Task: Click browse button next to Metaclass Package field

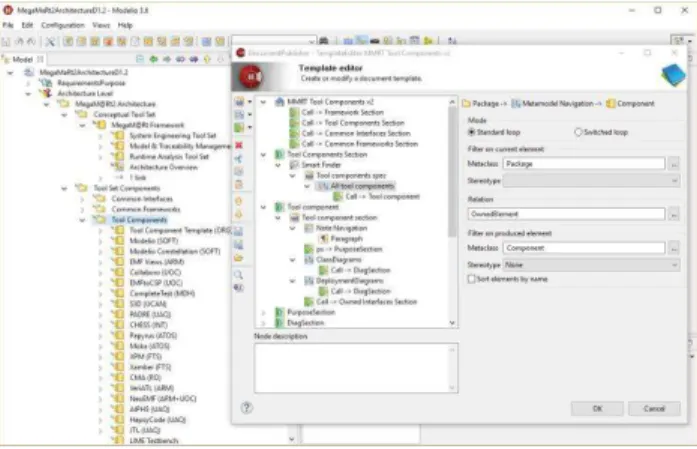Action: pos(674,164)
